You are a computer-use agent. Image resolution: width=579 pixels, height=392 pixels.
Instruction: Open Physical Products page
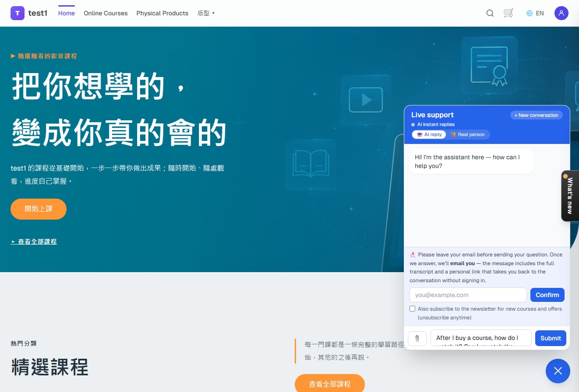click(x=162, y=13)
